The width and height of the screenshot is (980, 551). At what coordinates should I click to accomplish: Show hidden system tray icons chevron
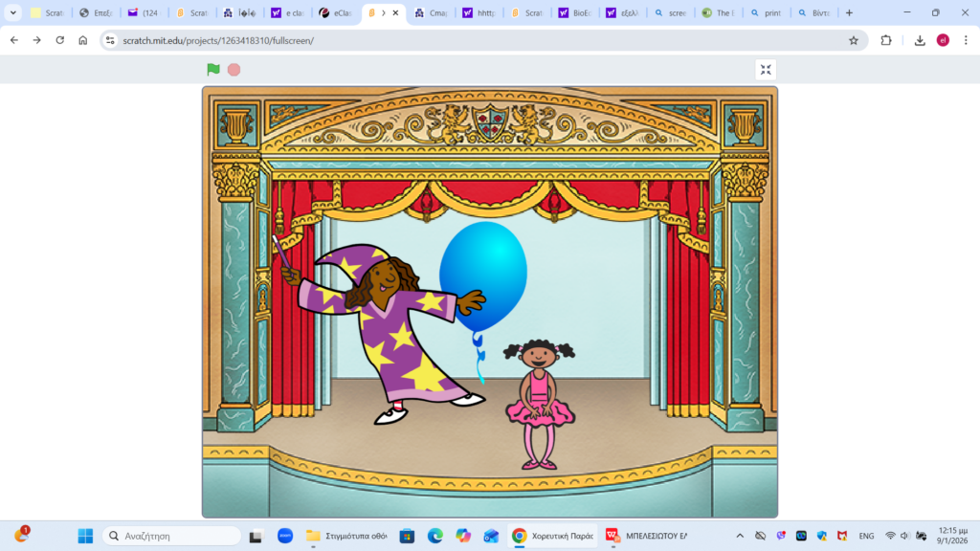[739, 536]
